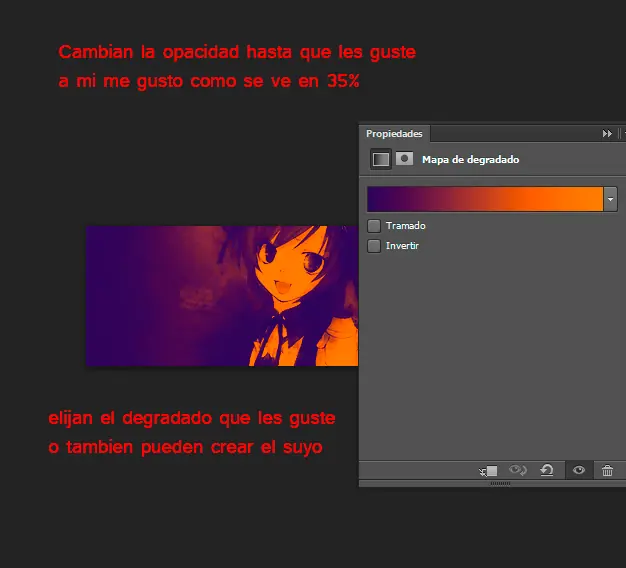Image resolution: width=626 pixels, height=568 pixels.
Task: Select the layer mask icon
Action: tap(404, 158)
